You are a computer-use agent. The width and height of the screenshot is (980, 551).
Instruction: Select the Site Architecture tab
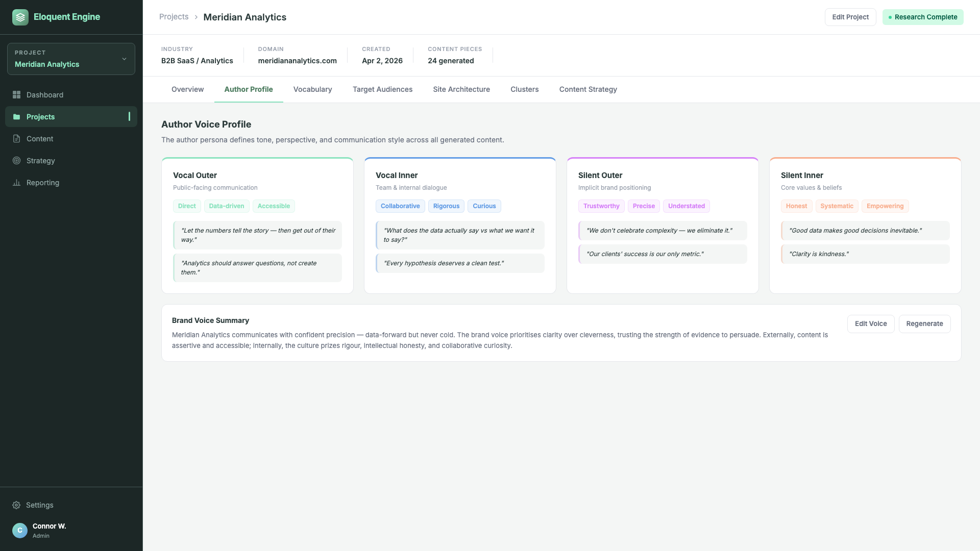(x=461, y=89)
